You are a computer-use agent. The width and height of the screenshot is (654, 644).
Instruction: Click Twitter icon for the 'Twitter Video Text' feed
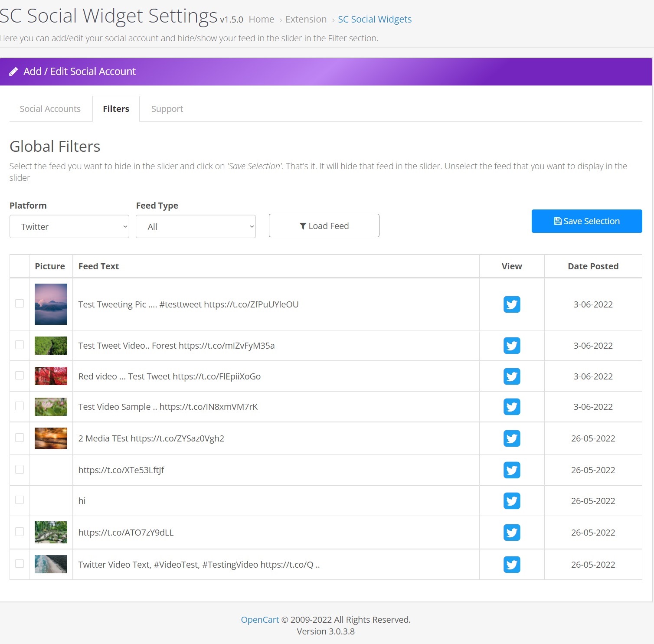click(x=512, y=565)
